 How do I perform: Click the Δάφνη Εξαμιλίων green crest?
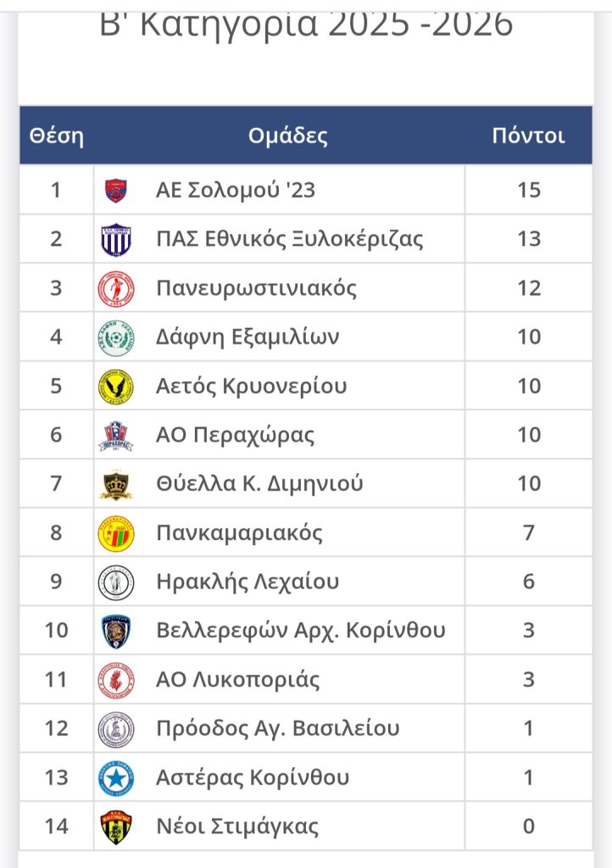tap(115, 337)
